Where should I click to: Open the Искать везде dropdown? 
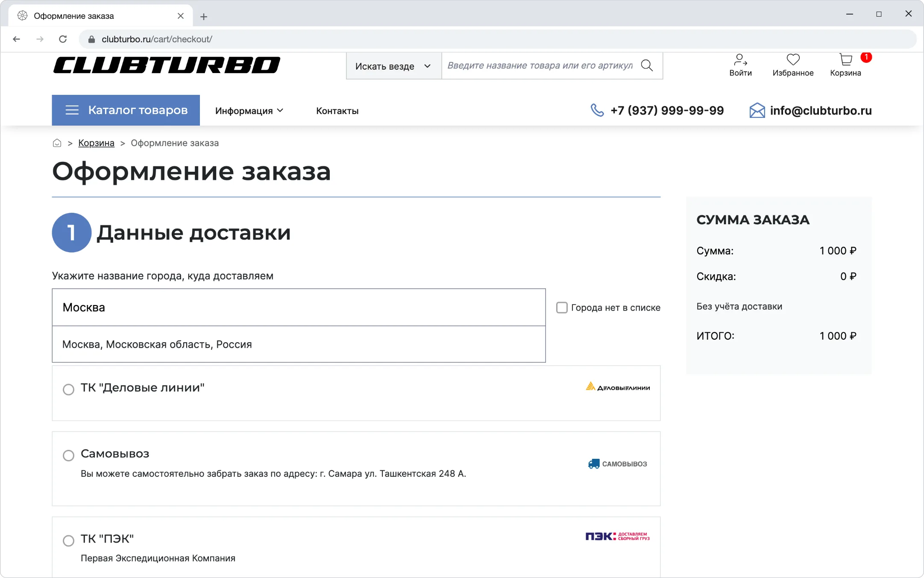(393, 66)
